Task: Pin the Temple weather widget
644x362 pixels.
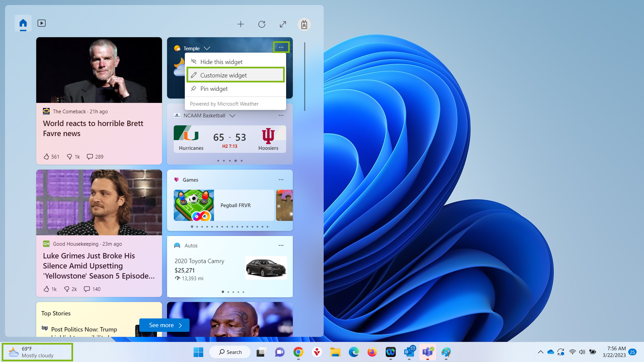Action: [214, 88]
